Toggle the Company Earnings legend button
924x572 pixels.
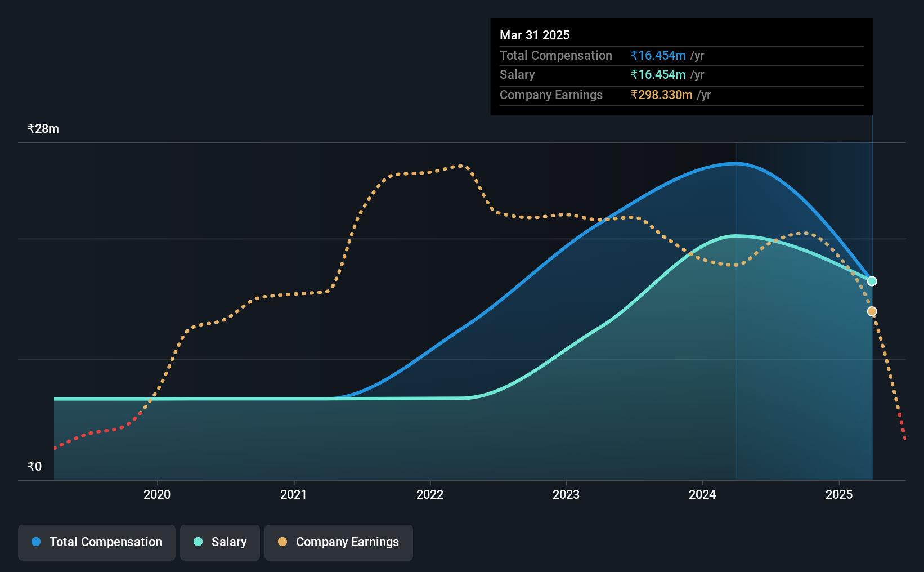tap(338, 542)
